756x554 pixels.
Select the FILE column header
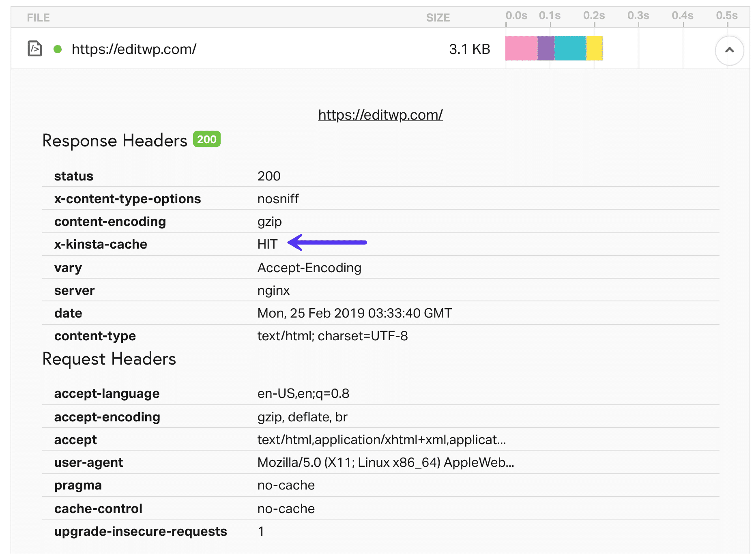38,17
